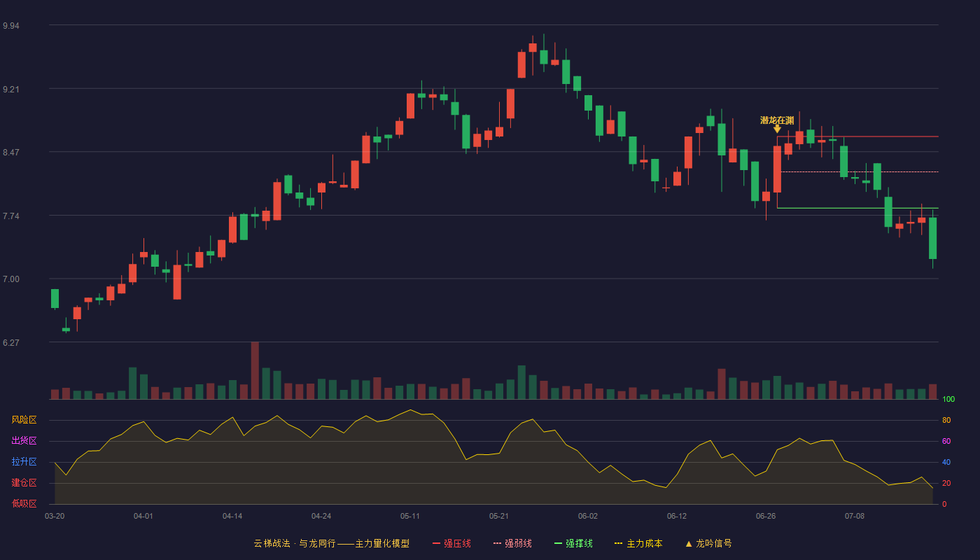Click the tallest red volume bar
980x560 pixels.
255,370
